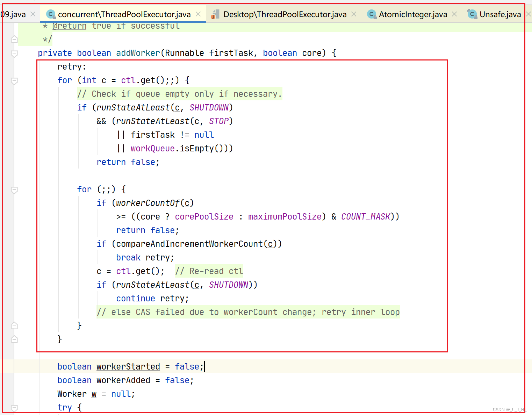Collapse the try block fold marker
This screenshot has width=532, height=415.
pyautogui.click(x=14, y=408)
